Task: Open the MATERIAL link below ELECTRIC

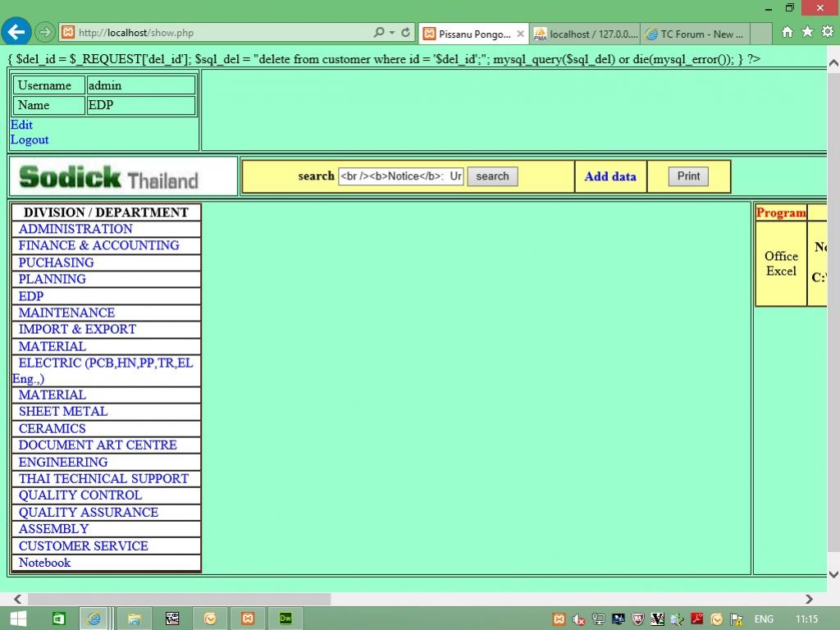Action: tap(52, 395)
